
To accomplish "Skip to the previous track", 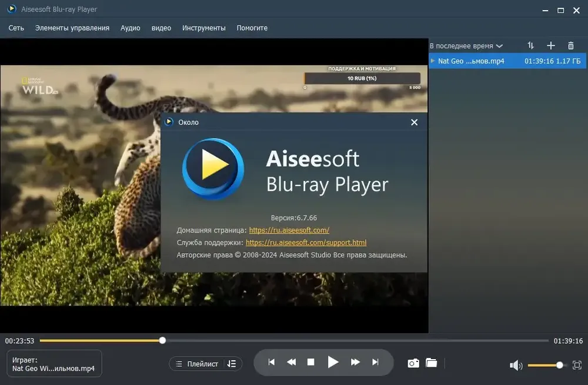I will (x=272, y=362).
